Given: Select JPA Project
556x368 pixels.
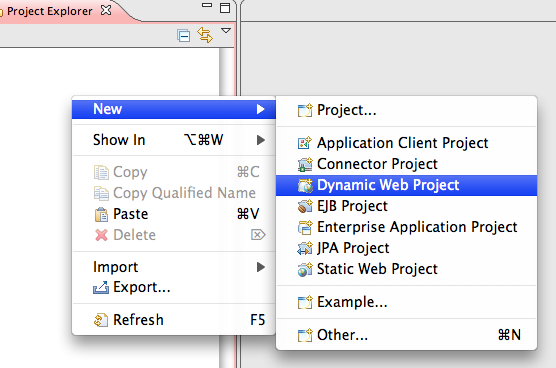Looking at the screenshot, I should (x=406, y=248).
